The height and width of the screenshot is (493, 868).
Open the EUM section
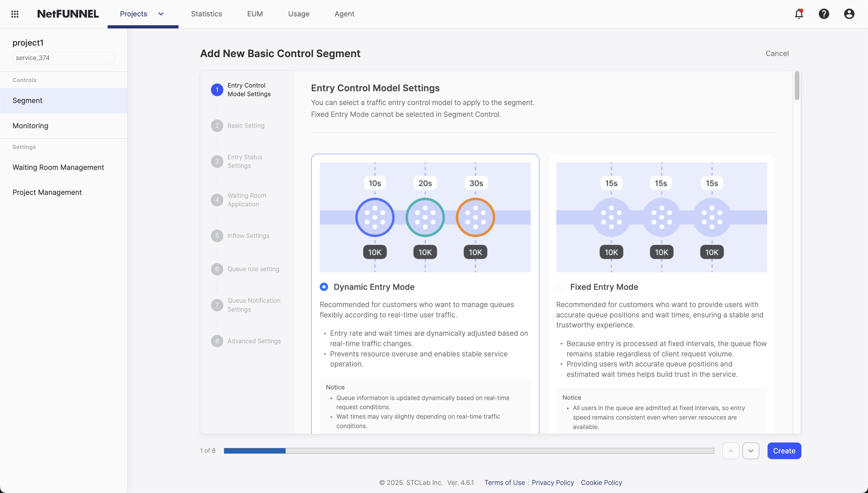click(255, 14)
